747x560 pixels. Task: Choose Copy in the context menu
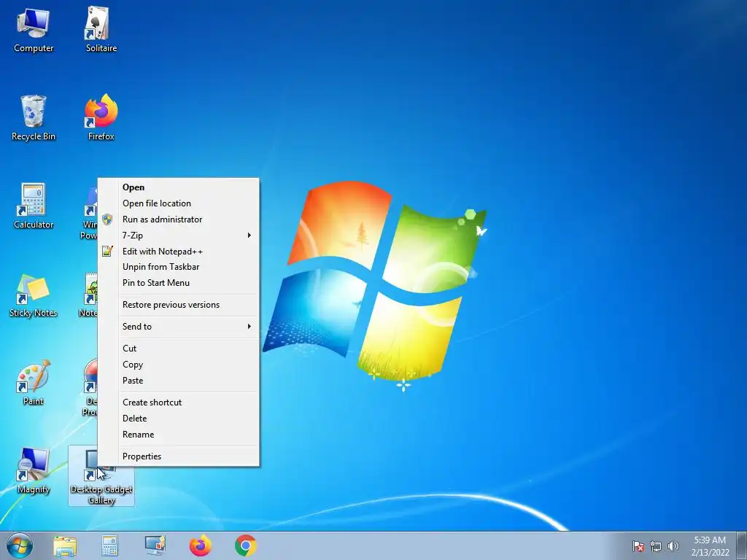pyautogui.click(x=179, y=365)
